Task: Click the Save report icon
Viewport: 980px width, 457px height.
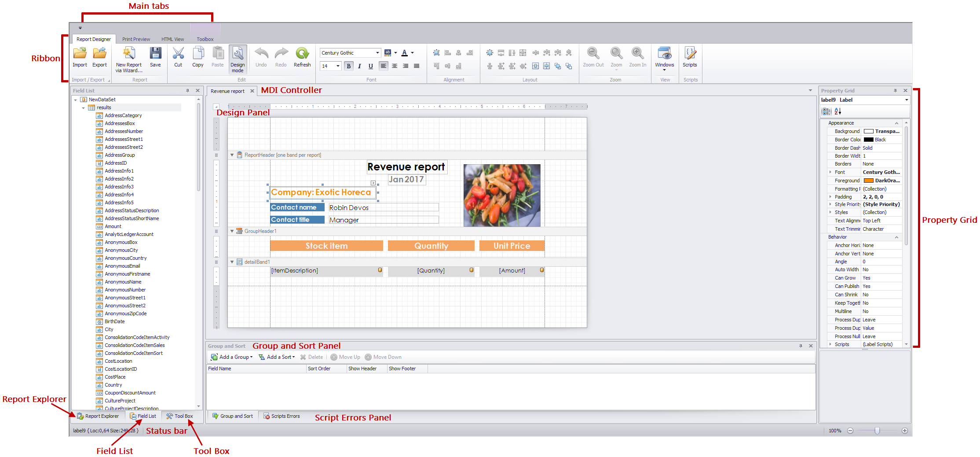Action: [155, 54]
